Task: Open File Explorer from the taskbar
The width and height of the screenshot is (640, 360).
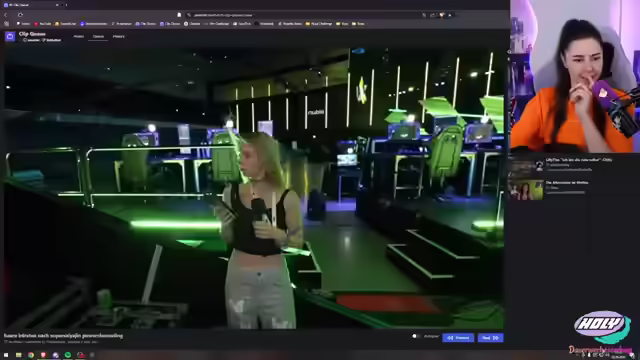Action: [x=18, y=355]
